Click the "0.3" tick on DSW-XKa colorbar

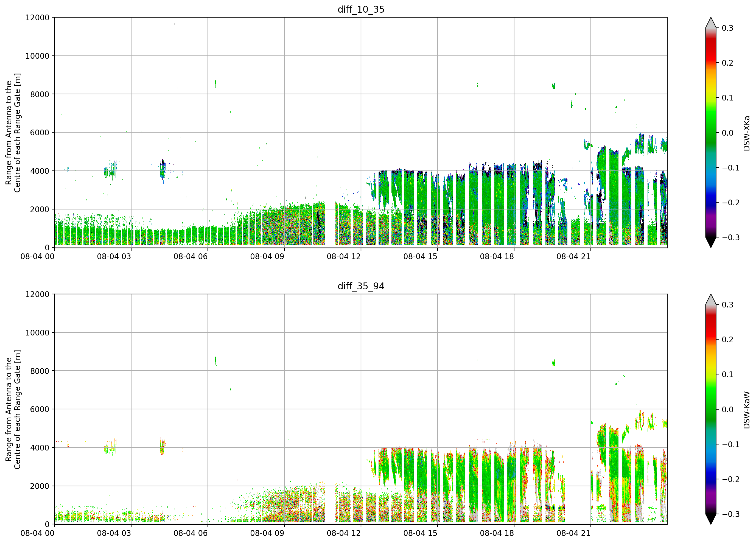click(x=727, y=28)
